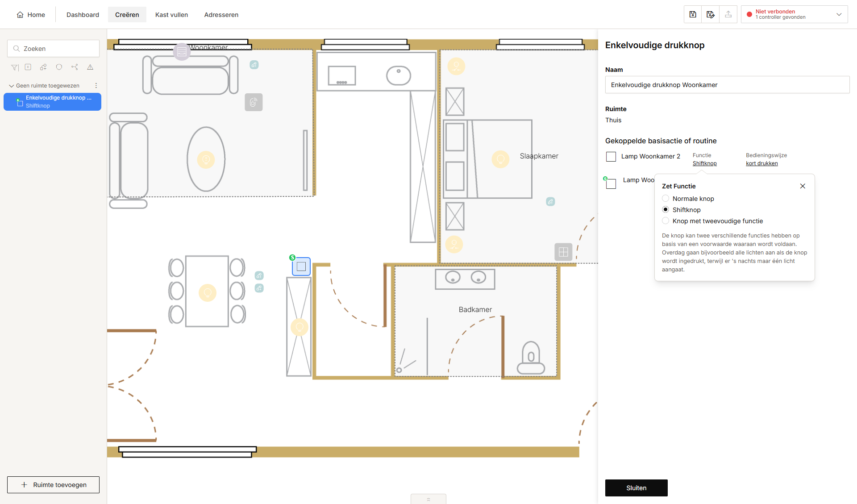Viewport: 857px width, 504px height.
Task: Click the warning triangle filter icon
Action: point(90,67)
